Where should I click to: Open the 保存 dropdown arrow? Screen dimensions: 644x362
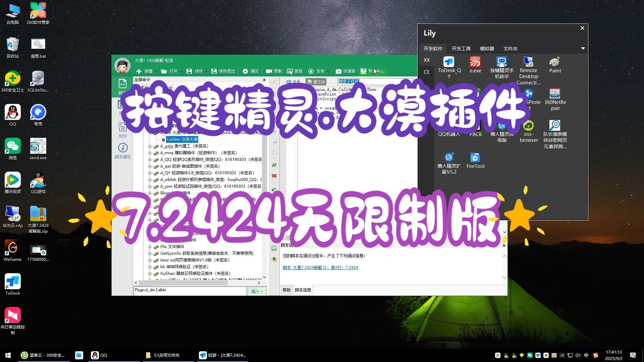(206, 71)
